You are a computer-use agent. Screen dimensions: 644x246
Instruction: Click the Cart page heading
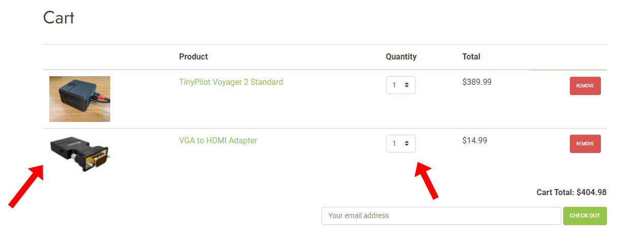pos(59,17)
